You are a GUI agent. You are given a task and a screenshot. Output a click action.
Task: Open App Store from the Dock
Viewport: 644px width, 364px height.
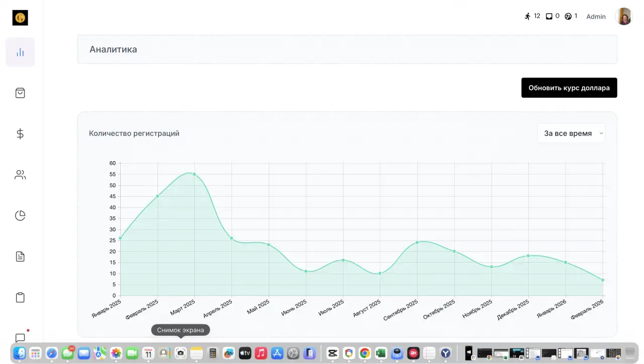point(277,353)
